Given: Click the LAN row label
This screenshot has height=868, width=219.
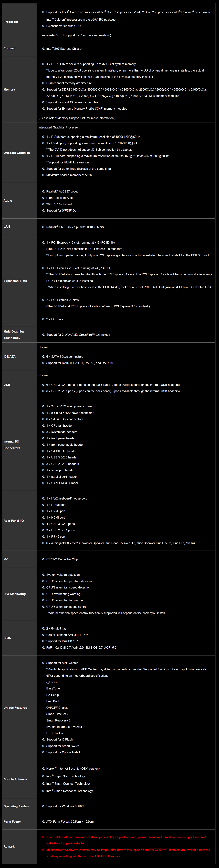Looking at the screenshot, I should (7, 227).
